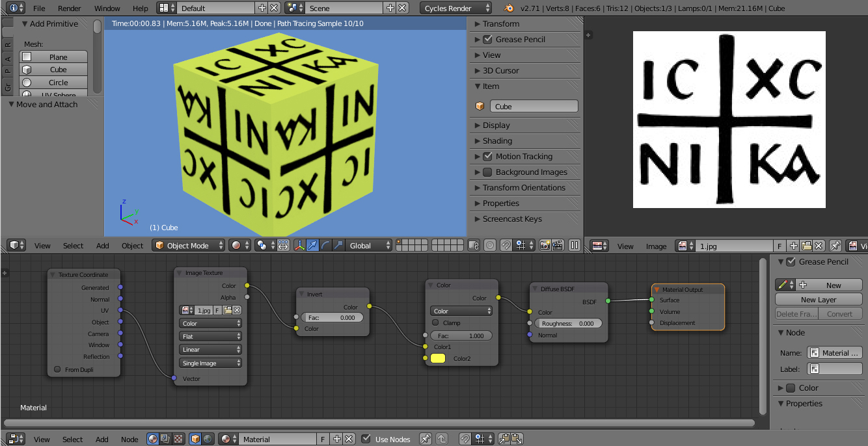
Task: Click the Blender logo icon in header
Action: 508,8
